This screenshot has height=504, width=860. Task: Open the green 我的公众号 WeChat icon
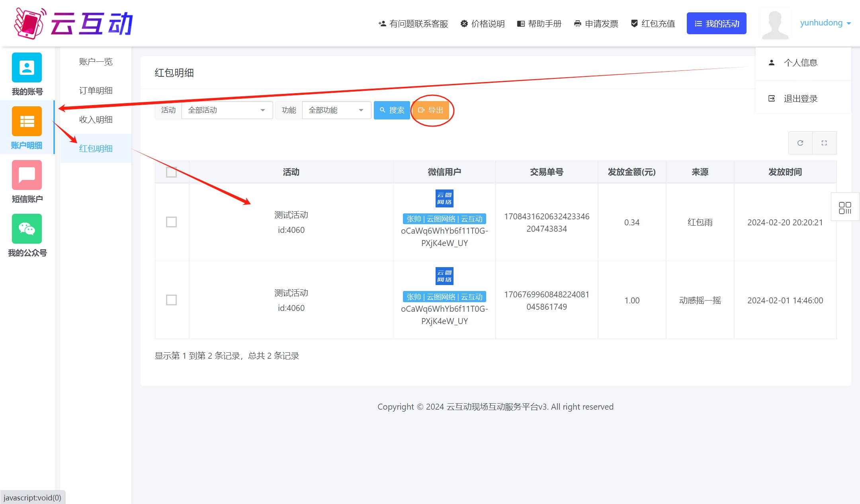pos(27,229)
